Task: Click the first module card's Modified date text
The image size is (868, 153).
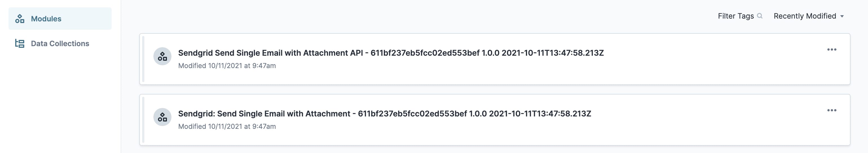Action: coord(227,66)
